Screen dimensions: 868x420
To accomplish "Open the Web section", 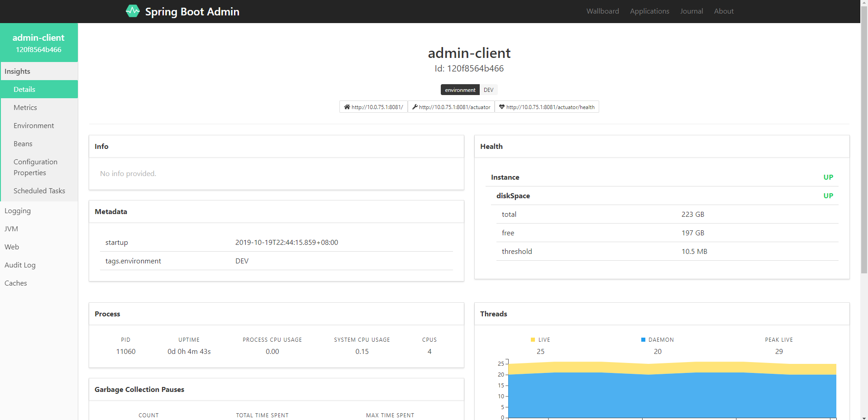I will (39, 247).
